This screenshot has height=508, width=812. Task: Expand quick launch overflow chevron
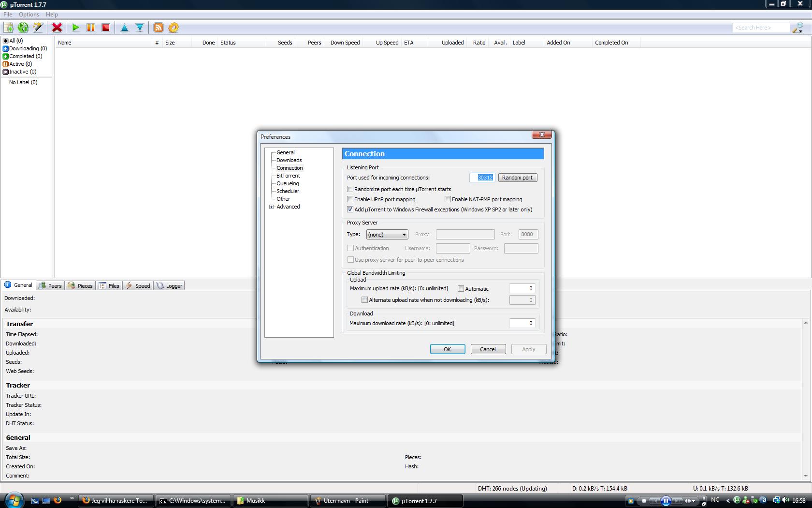[x=72, y=498]
